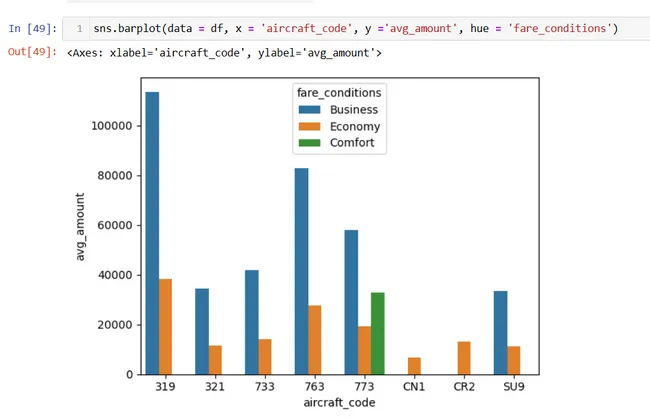Click the Economy orange legend swatch
Viewport: 650px width, 418px height.
point(309,126)
